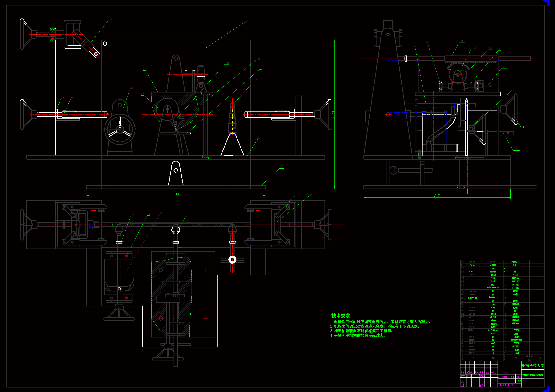Select technical requirement line 4 text

tap(358, 336)
